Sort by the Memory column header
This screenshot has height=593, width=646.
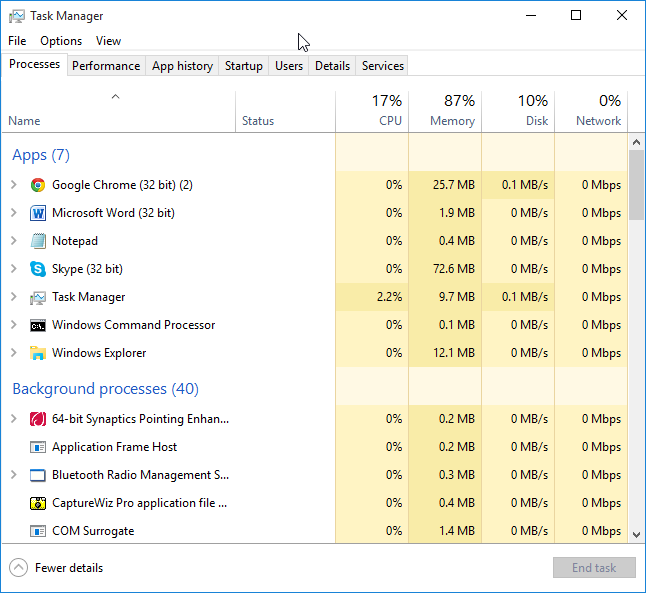445,111
